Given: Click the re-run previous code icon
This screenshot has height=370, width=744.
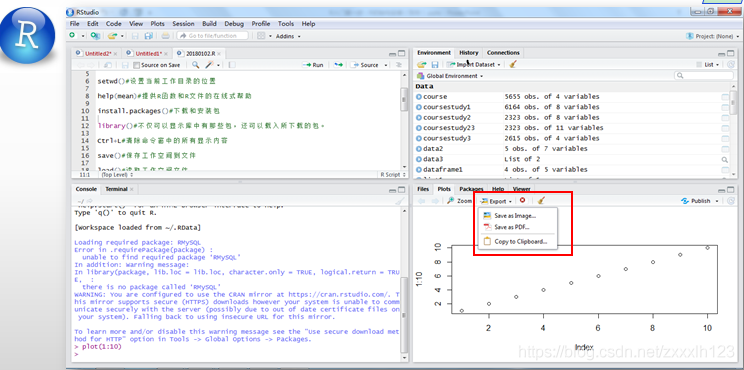Looking at the screenshot, I should pos(338,65).
